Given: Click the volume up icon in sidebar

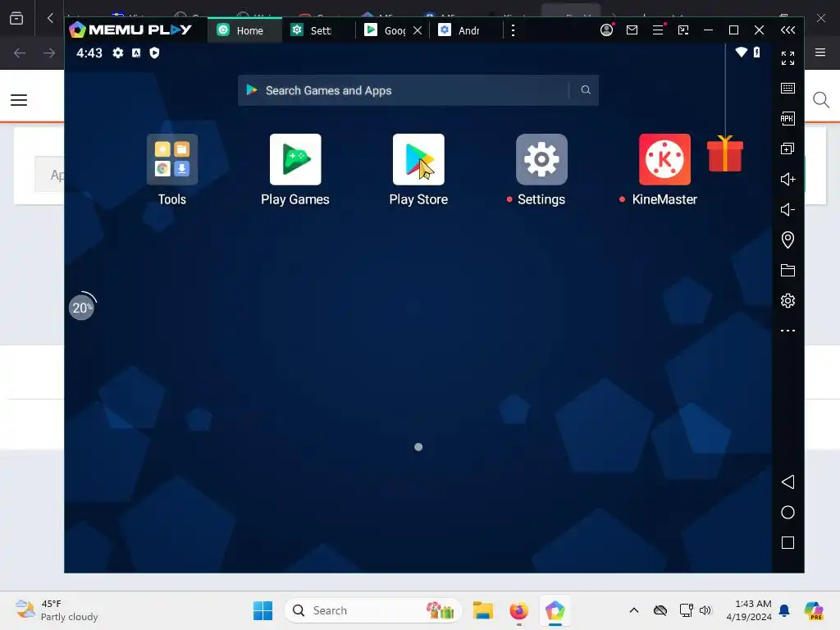Looking at the screenshot, I should point(787,179).
